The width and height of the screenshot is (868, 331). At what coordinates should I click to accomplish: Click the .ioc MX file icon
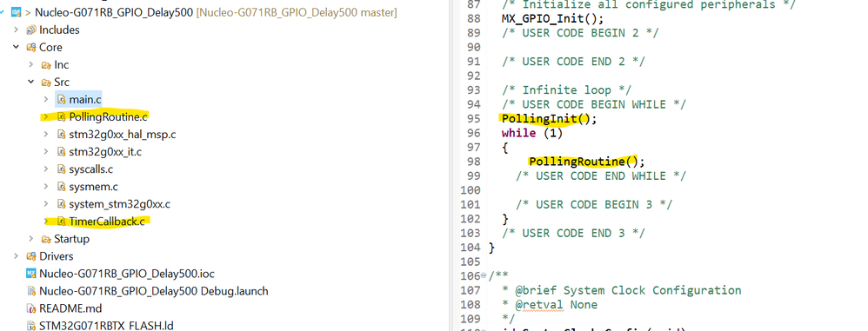31,274
